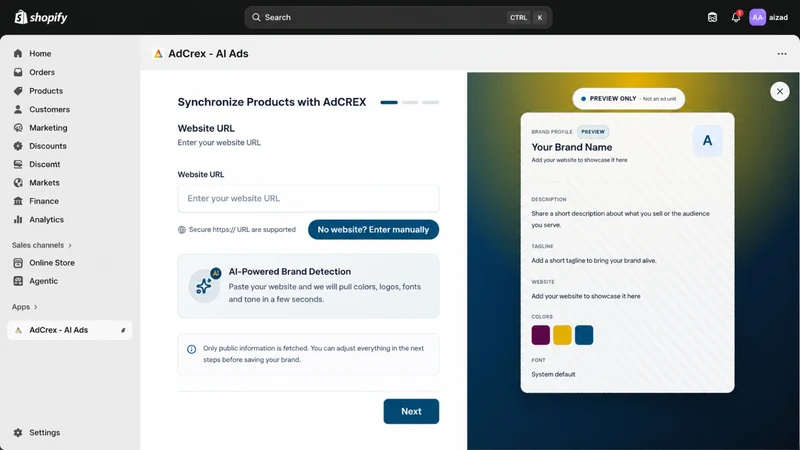Click the Marketing target icon
The width and height of the screenshot is (800, 450).
18,128
